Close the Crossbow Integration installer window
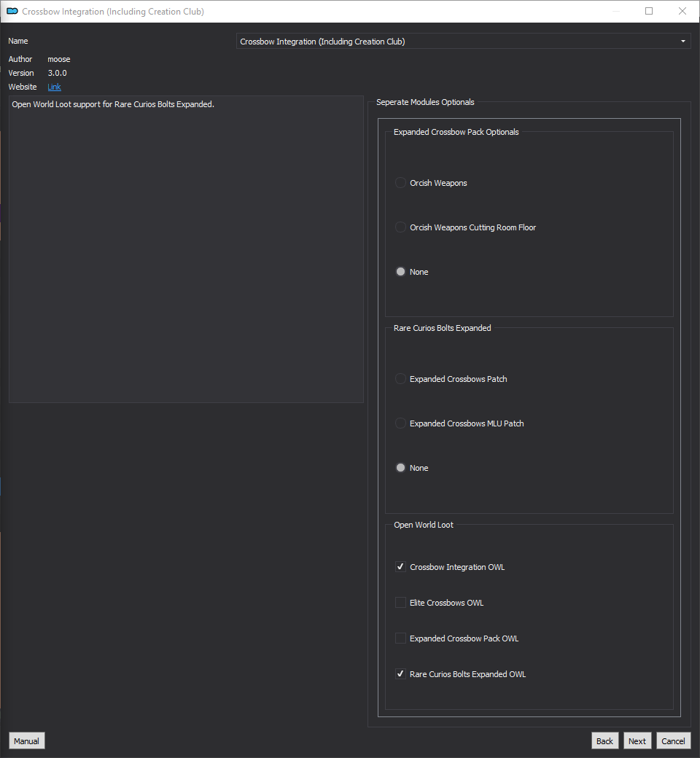The width and height of the screenshot is (700, 758). (x=682, y=11)
